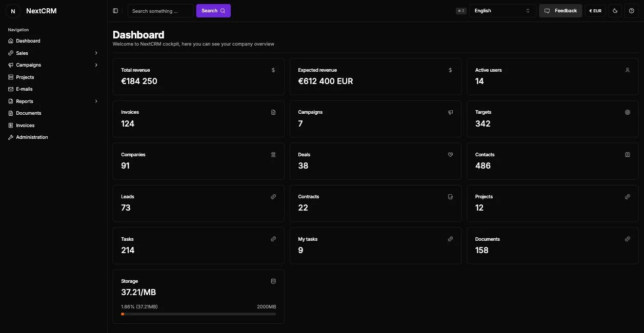Click the Invoices count 124
644x333 pixels.
(128, 123)
